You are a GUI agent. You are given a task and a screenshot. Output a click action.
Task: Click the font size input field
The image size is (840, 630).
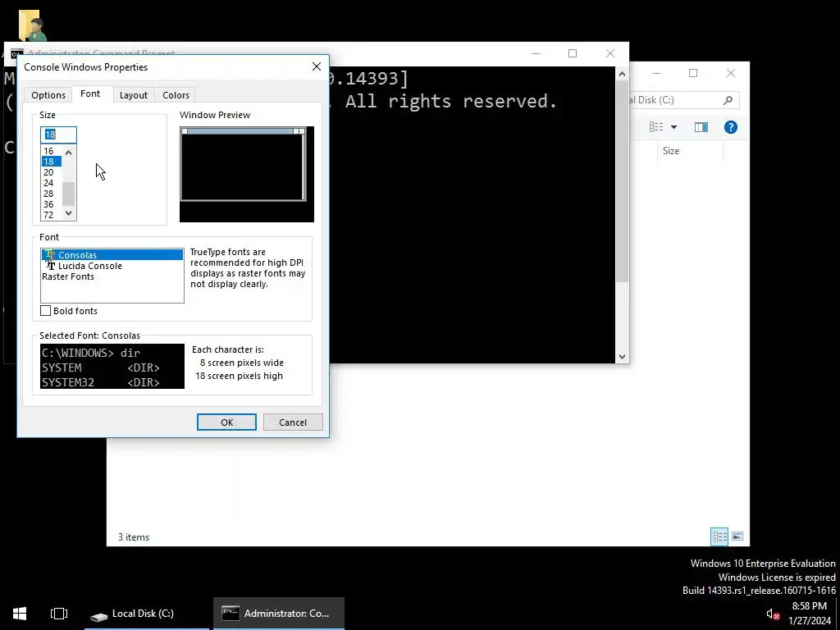coord(58,135)
